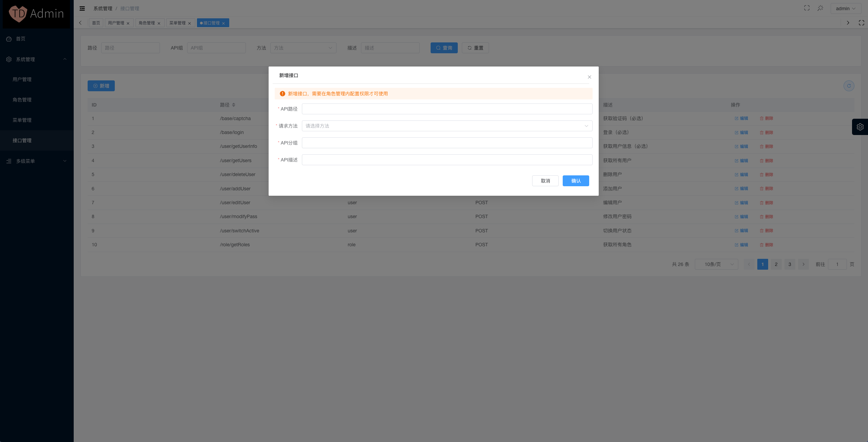
Task: Open 角色管理 in the sidebar menu
Action: (x=22, y=100)
